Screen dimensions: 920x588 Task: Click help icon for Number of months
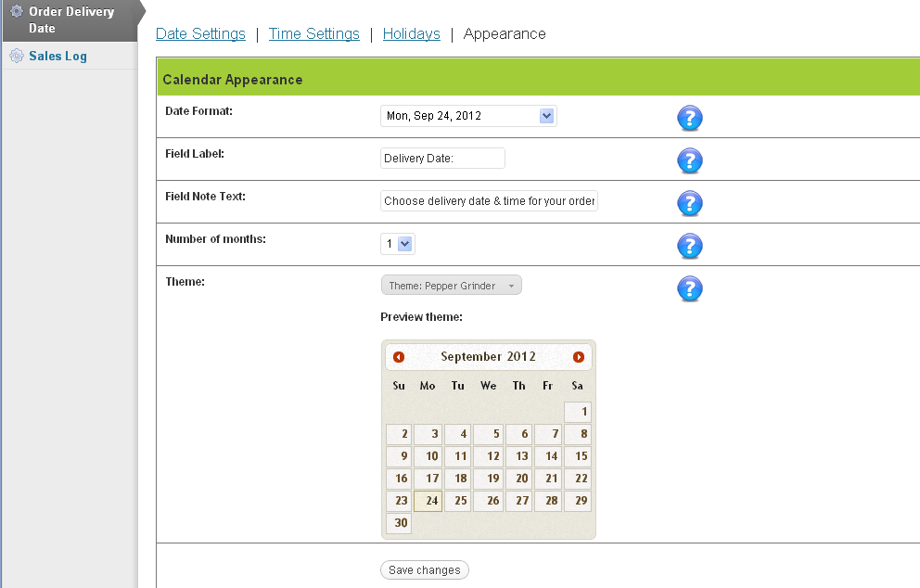point(689,246)
